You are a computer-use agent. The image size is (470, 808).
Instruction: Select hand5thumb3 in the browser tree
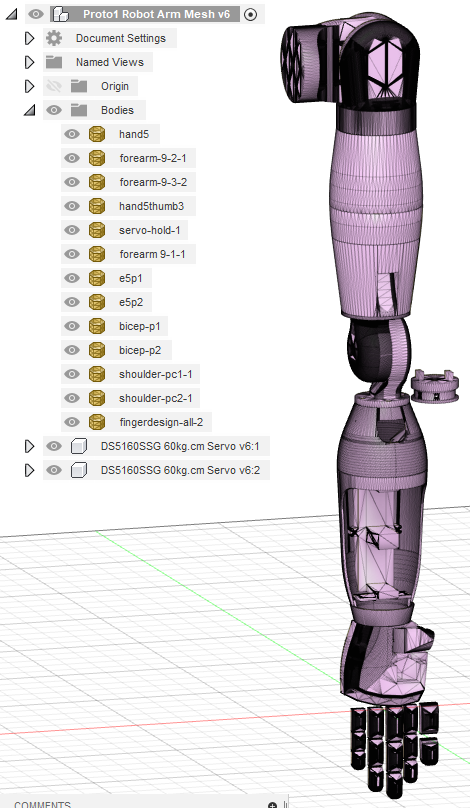coord(152,206)
